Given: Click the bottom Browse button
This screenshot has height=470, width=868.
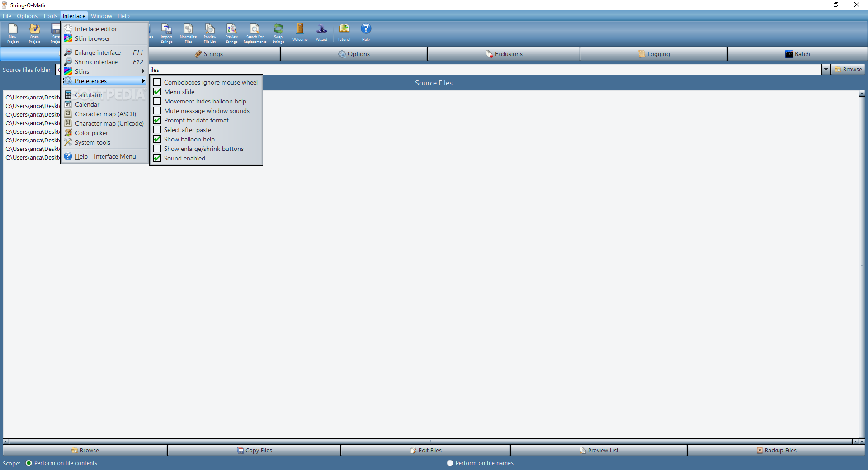Looking at the screenshot, I should pyautogui.click(x=85, y=450).
